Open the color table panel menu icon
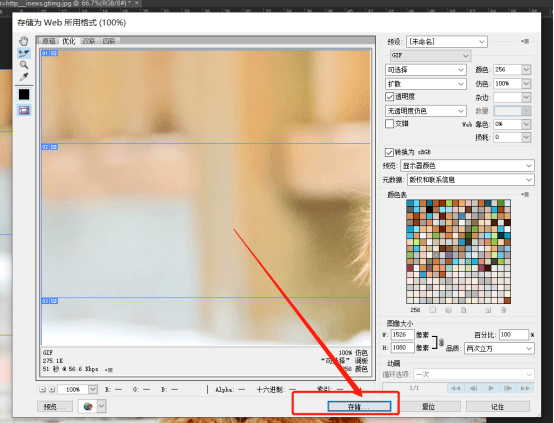 (525, 194)
